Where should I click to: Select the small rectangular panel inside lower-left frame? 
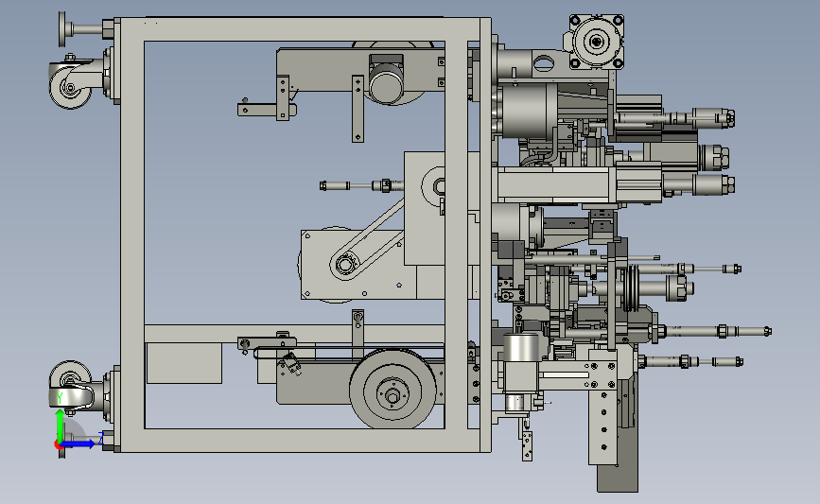pos(184,363)
